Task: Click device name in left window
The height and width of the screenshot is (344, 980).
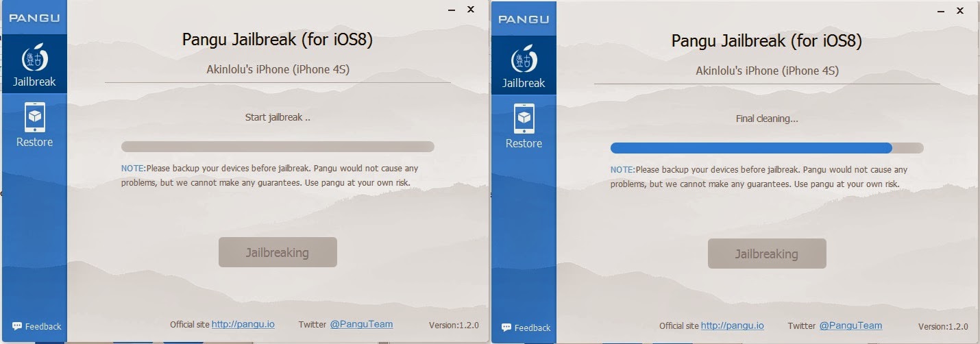Action: pos(278,69)
